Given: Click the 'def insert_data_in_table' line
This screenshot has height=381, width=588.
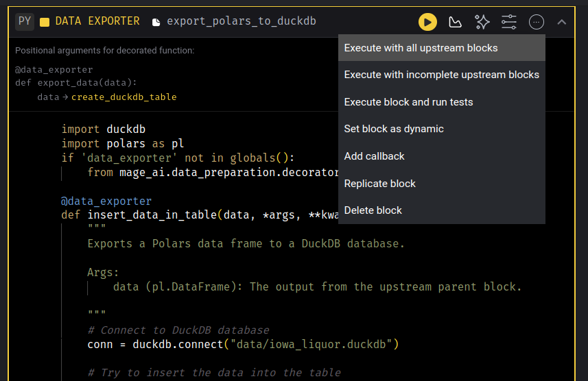Looking at the screenshot, I should (200, 215).
